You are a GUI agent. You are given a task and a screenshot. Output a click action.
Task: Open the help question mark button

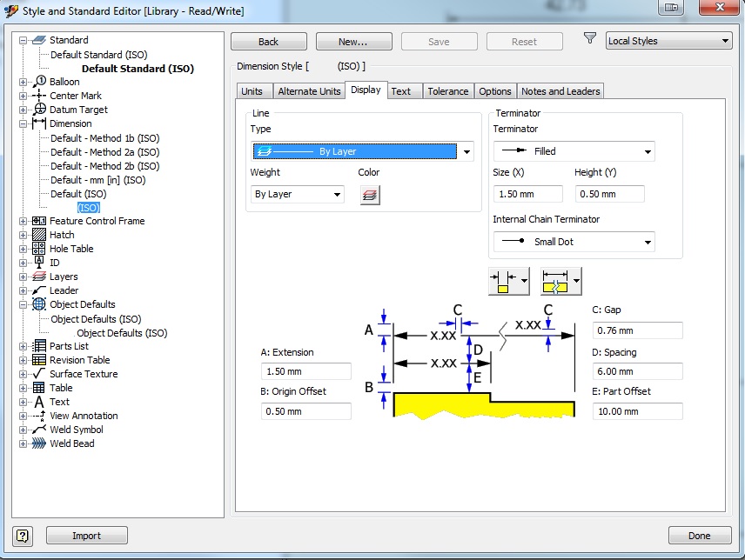click(x=23, y=536)
